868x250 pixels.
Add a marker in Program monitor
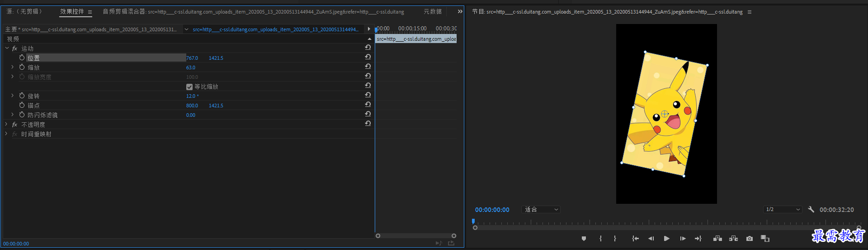[x=584, y=239]
